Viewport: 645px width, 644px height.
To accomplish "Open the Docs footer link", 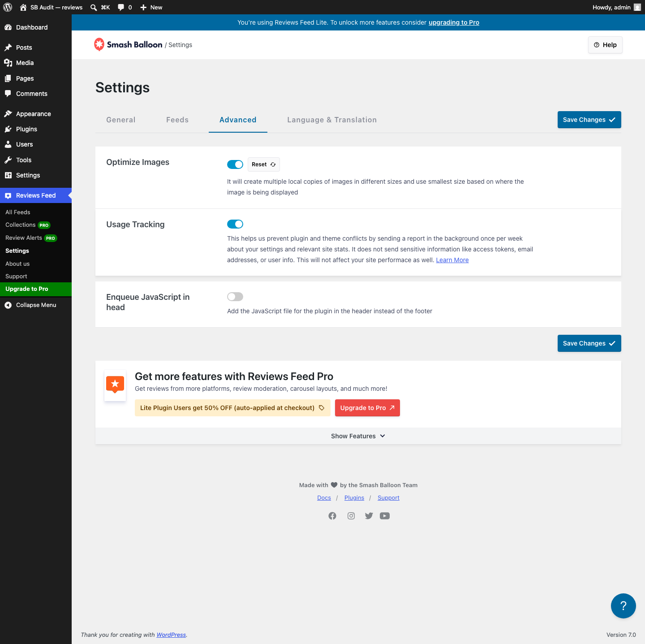I will point(324,498).
